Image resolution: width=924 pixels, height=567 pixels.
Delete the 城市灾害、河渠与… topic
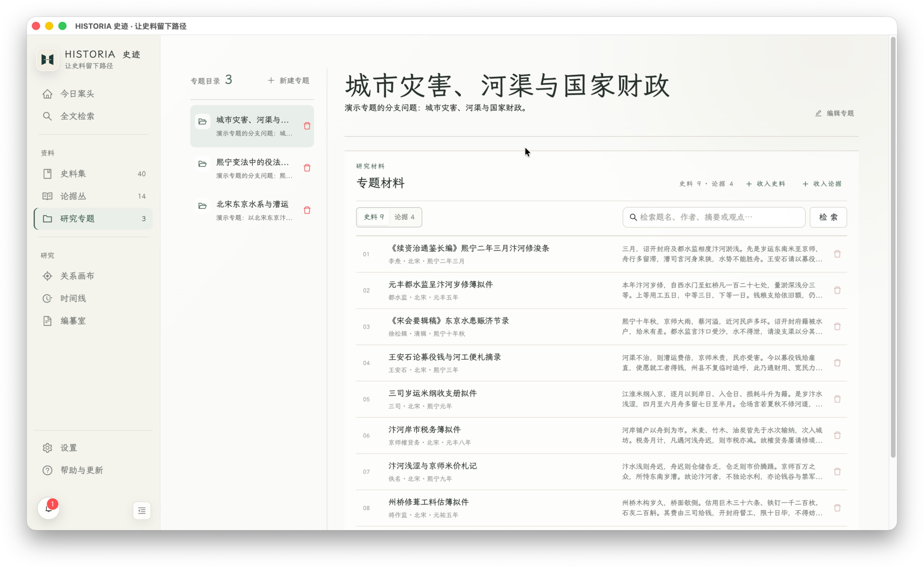(x=307, y=126)
